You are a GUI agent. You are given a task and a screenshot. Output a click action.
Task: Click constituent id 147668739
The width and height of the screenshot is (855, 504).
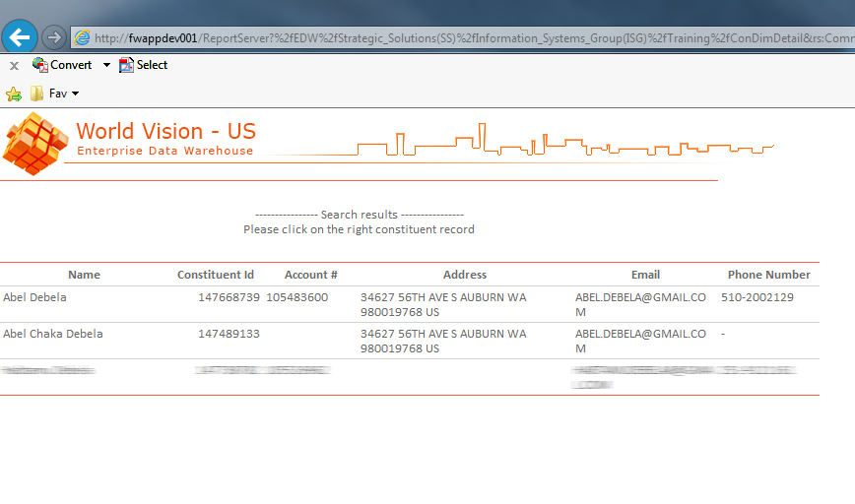[x=229, y=297]
